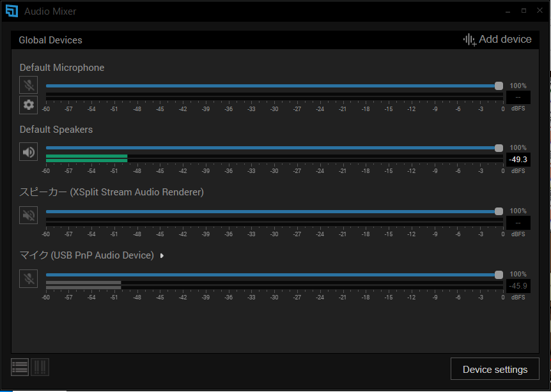Switch to horizontal list layout view

[20, 367]
